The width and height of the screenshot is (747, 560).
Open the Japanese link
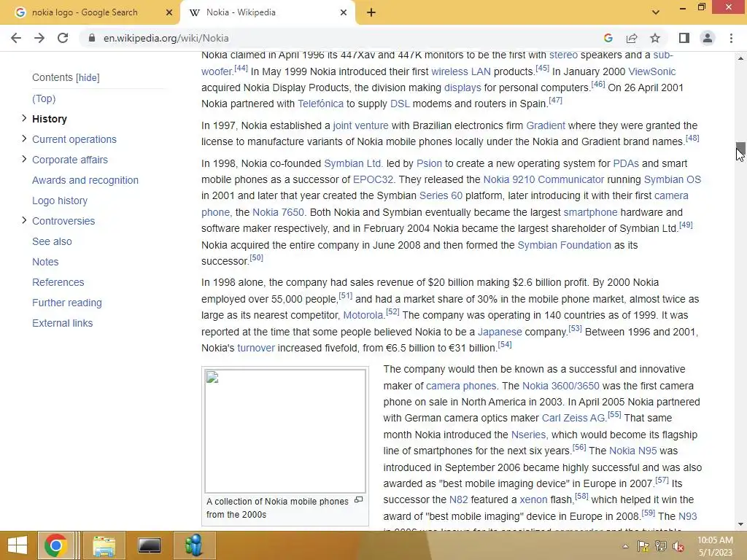(x=500, y=332)
